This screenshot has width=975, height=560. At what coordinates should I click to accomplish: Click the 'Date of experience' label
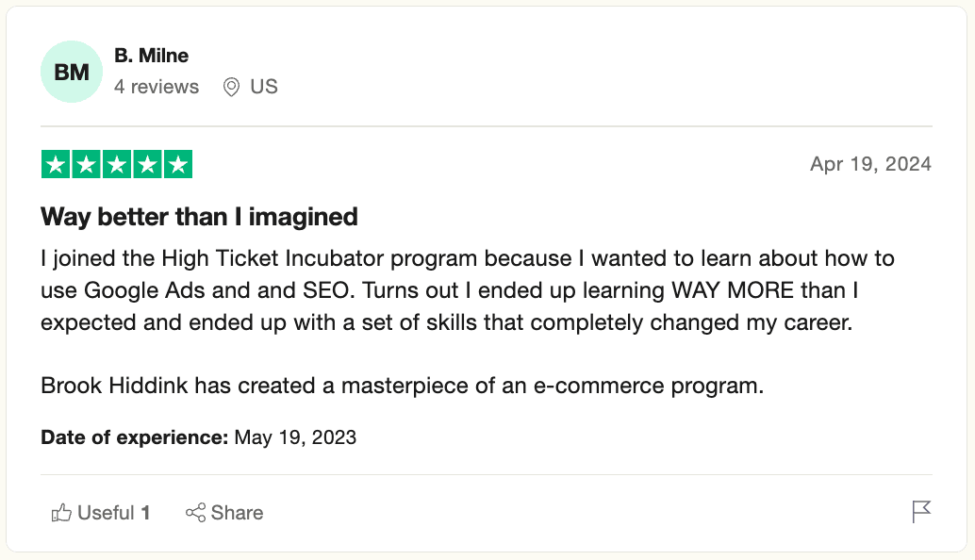pyautogui.click(x=134, y=437)
